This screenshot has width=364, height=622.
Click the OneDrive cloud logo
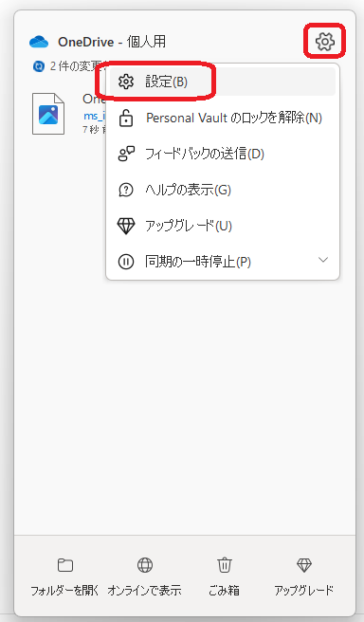coord(39,42)
